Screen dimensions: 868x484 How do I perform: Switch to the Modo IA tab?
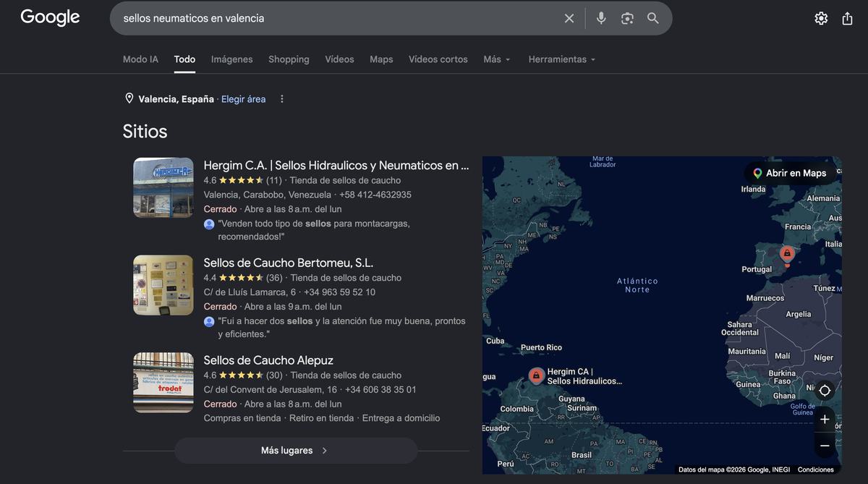pos(140,59)
